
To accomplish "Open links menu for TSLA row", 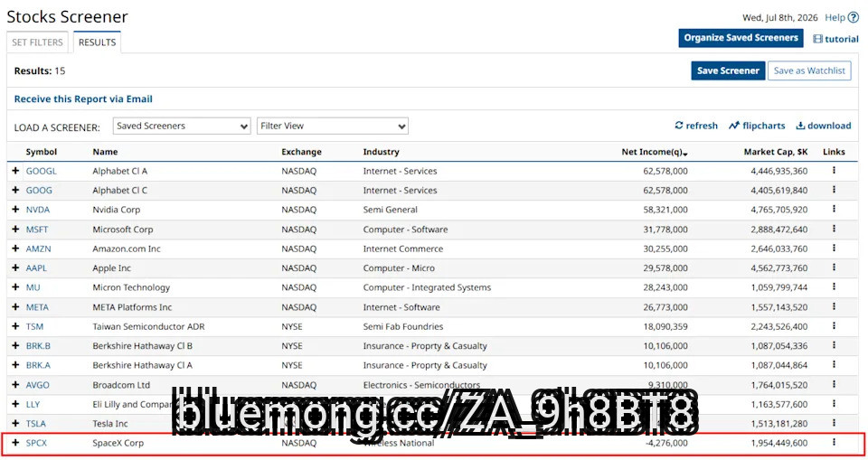I will point(834,424).
